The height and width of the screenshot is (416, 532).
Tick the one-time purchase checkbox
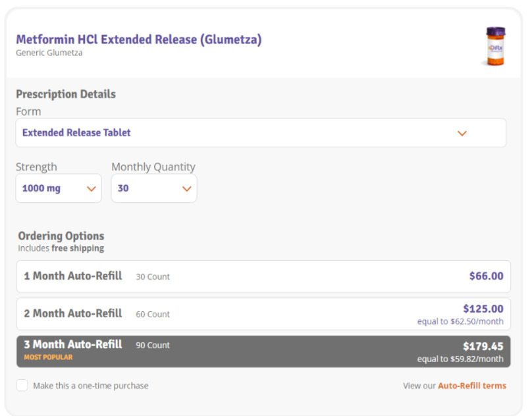(x=22, y=386)
